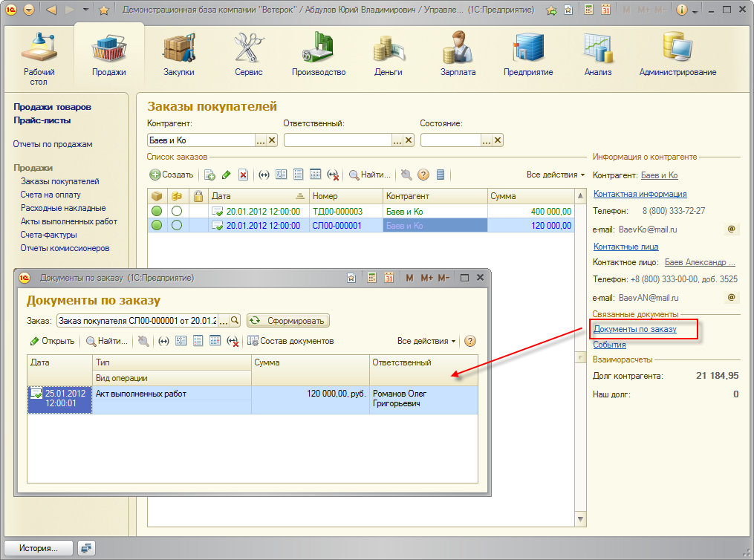Click the Номер column header
The image size is (754, 560).
coord(346,196)
